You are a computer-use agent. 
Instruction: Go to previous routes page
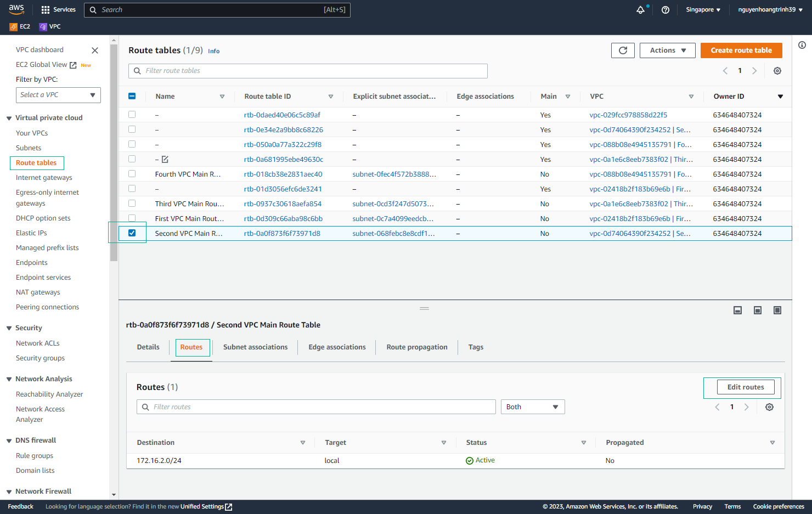(x=717, y=407)
